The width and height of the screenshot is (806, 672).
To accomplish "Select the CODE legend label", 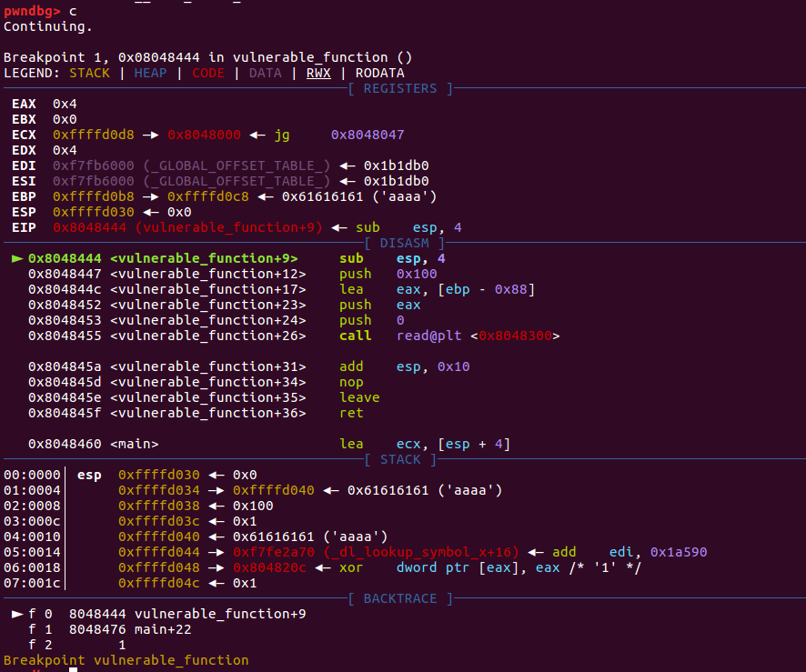I will click(208, 73).
